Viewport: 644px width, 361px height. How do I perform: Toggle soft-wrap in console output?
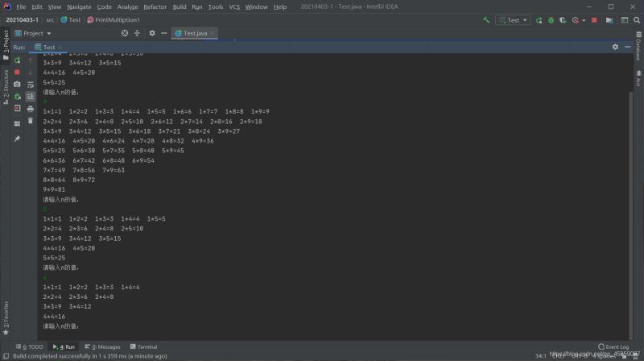click(x=31, y=85)
